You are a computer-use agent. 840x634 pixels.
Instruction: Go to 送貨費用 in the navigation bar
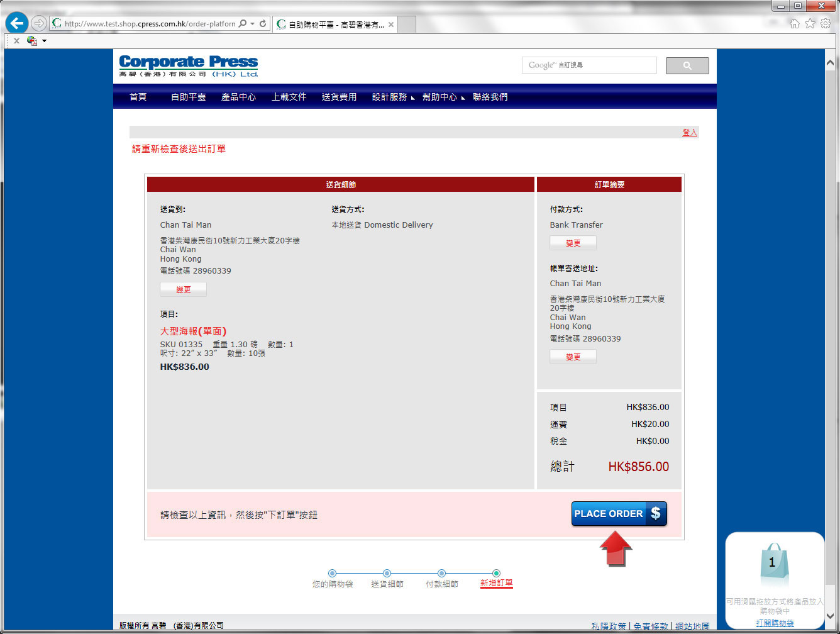[x=339, y=97]
